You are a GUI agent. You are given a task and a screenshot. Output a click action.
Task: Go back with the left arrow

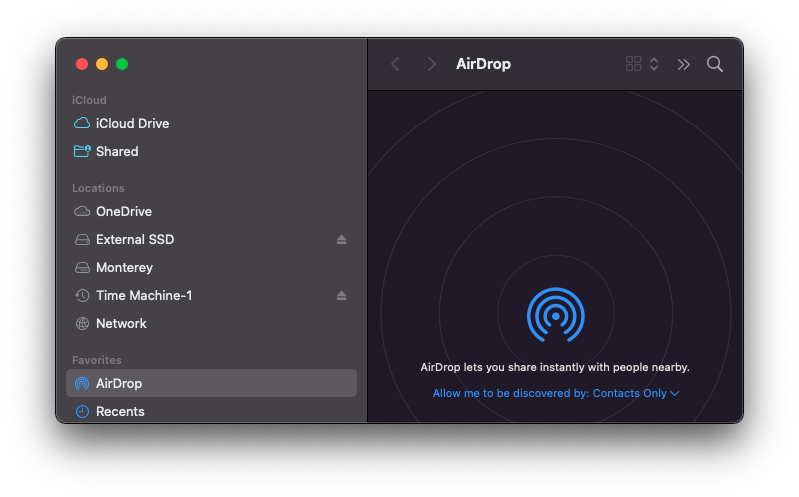coord(395,64)
